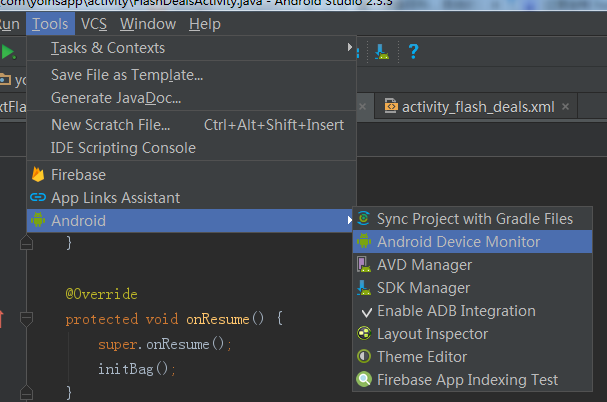Click the Android robot icon in Tools menu
The height and width of the screenshot is (402, 607).
pyautogui.click(x=38, y=220)
